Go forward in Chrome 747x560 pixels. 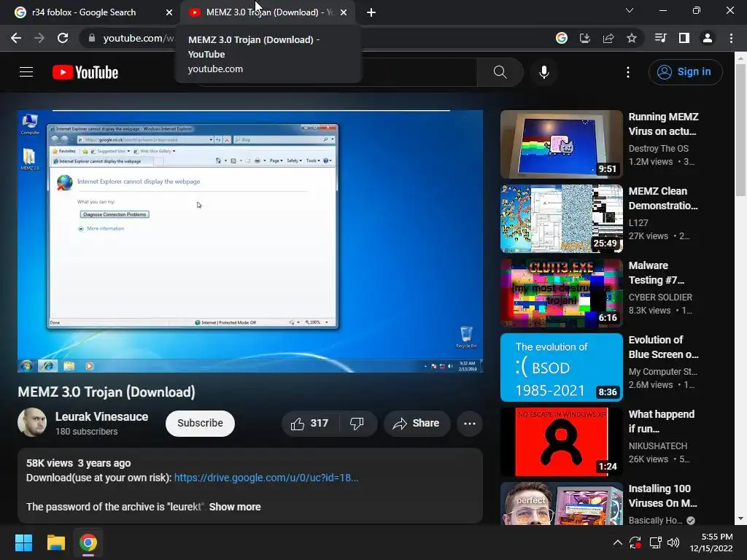point(39,38)
